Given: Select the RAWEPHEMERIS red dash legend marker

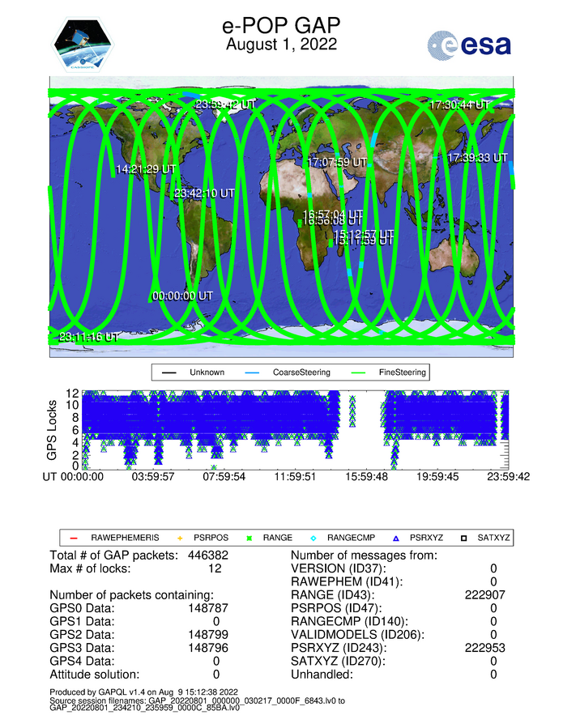Looking at the screenshot, I should point(73,537).
